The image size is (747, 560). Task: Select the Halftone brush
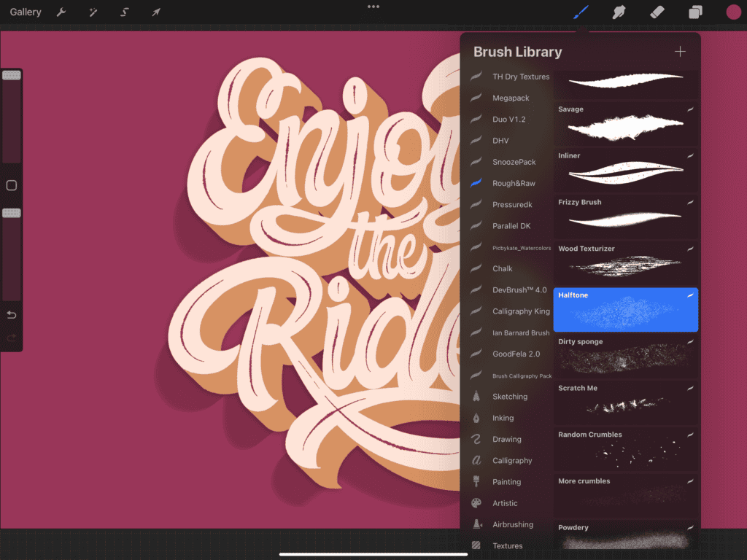(625, 309)
